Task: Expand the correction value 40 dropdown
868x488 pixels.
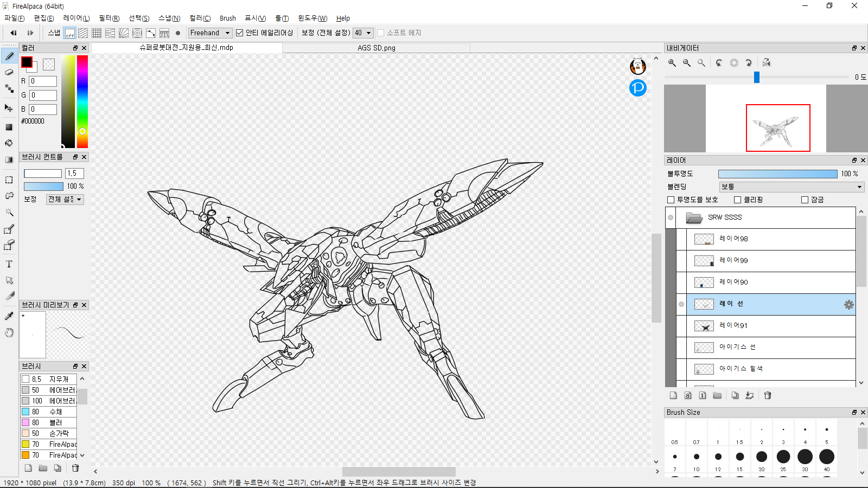Action: 363,33
